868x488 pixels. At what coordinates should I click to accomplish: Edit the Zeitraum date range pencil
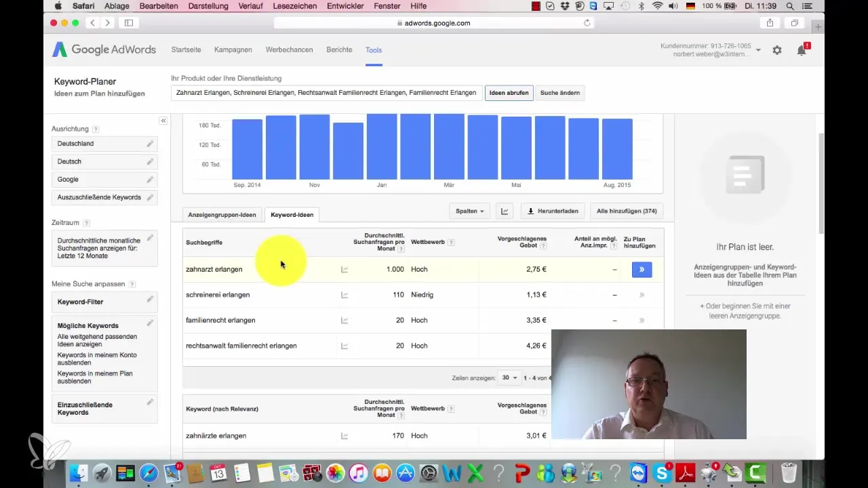(150, 237)
